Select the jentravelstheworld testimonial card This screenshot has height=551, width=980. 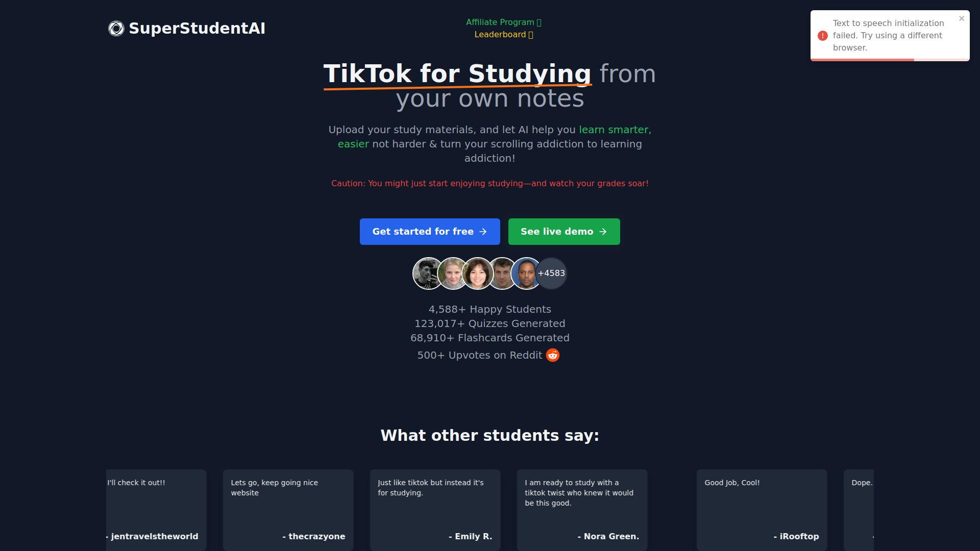tap(156, 509)
